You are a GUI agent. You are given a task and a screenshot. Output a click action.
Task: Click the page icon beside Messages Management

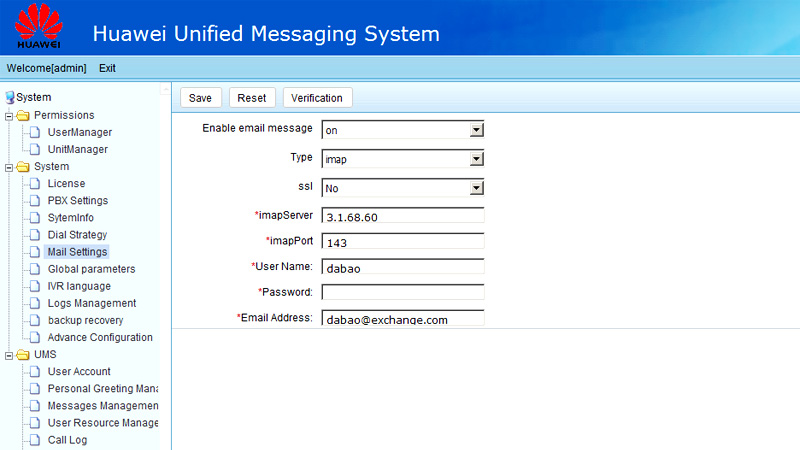pyautogui.click(x=35, y=406)
